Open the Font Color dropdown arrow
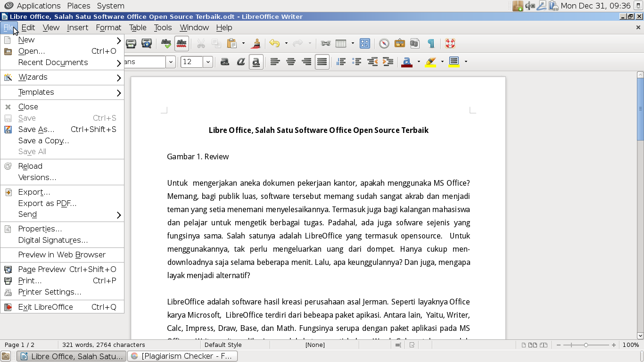Image resolution: width=644 pixels, height=362 pixels. click(x=419, y=62)
